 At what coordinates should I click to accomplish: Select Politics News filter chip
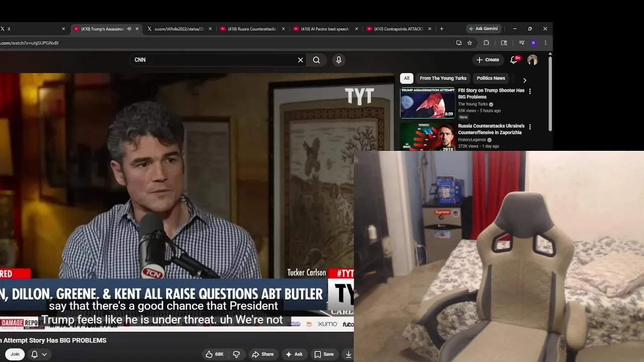pos(491,78)
